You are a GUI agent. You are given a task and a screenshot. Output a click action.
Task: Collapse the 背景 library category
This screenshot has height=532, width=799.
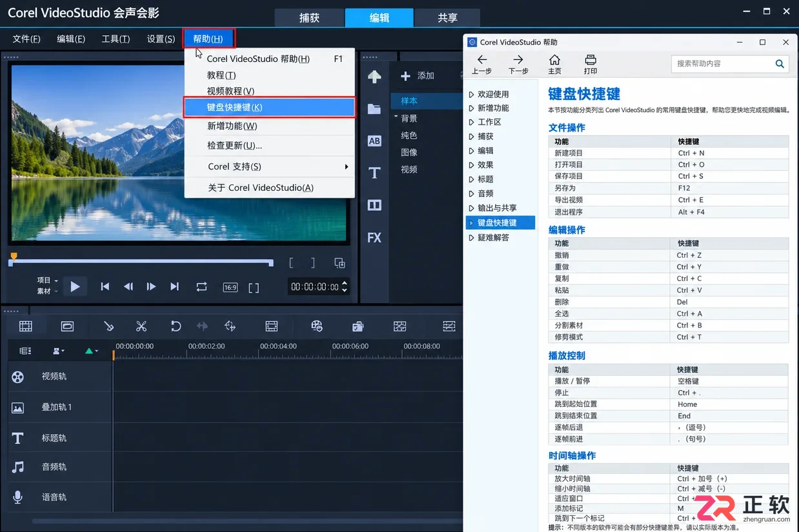[396, 117]
